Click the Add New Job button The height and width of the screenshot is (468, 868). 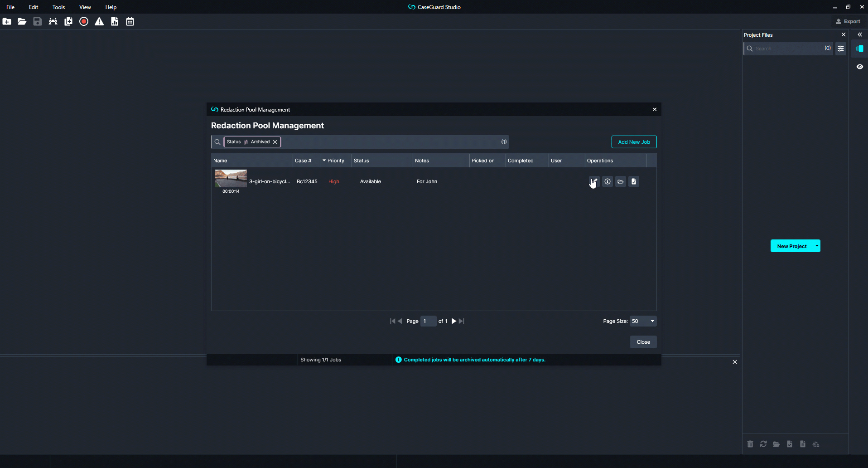tap(634, 142)
